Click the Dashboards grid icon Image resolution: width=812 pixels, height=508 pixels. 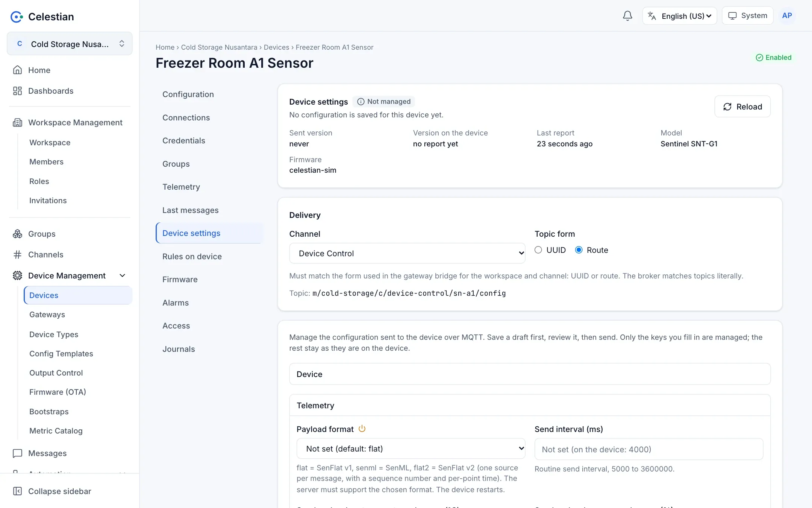pyautogui.click(x=17, y=91)
